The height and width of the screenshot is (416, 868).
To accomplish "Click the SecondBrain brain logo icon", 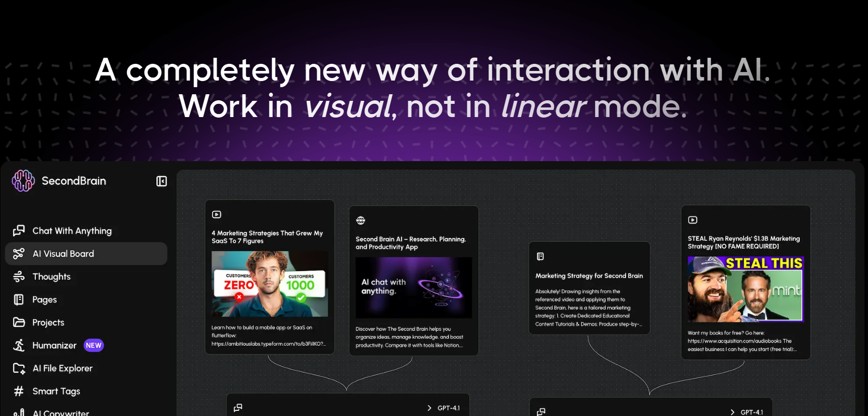I will point(23,181).
